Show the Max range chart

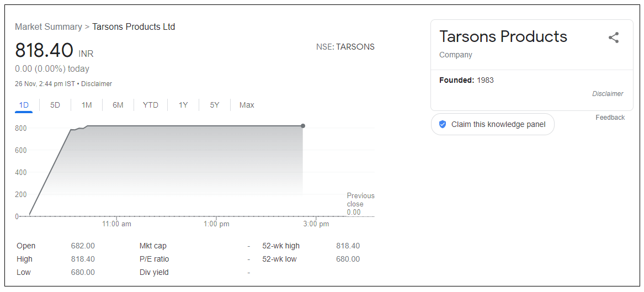[x=247, y=105]
